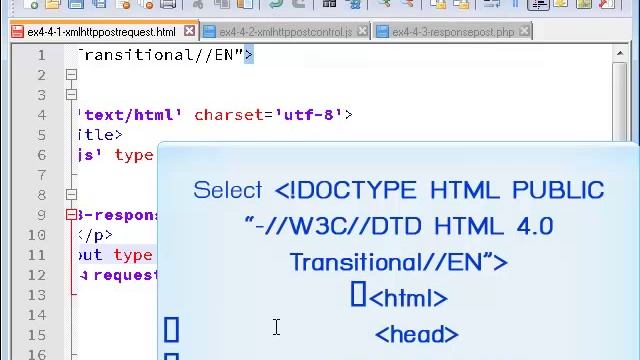Viewport: 640px width, 360px height.
Task: Switch to ex4-4-3-responsepost.php tab
Action: [453, 32]
